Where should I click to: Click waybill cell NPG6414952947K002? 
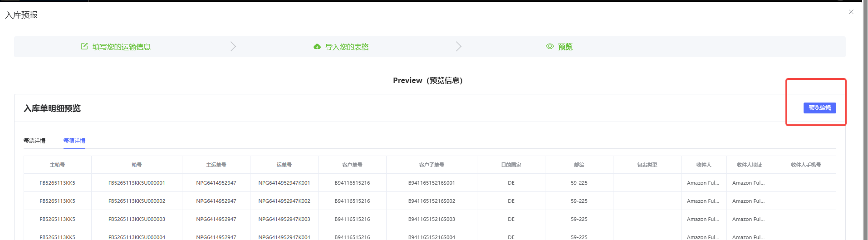click(x=284, y=201)
